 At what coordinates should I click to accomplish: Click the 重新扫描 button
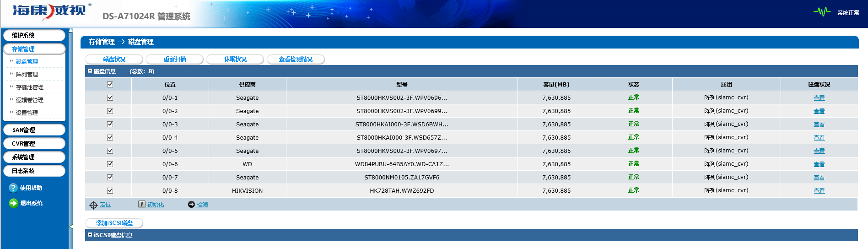174,59
